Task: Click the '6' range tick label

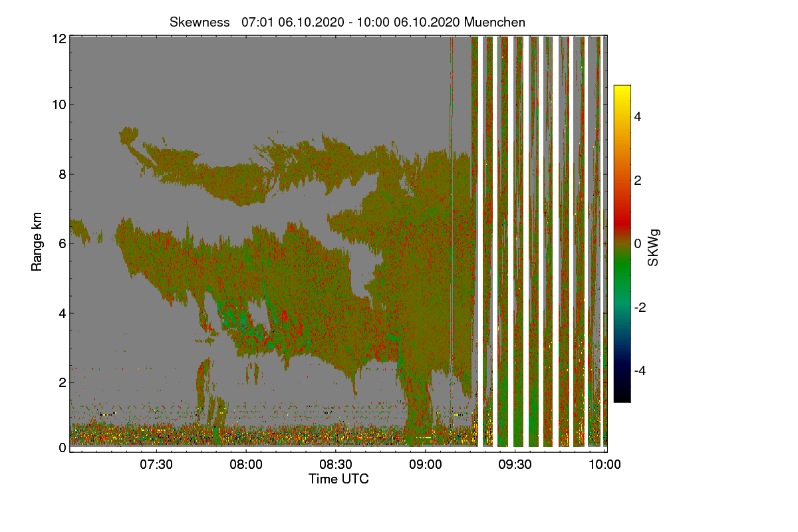Action: click(63, 243)
